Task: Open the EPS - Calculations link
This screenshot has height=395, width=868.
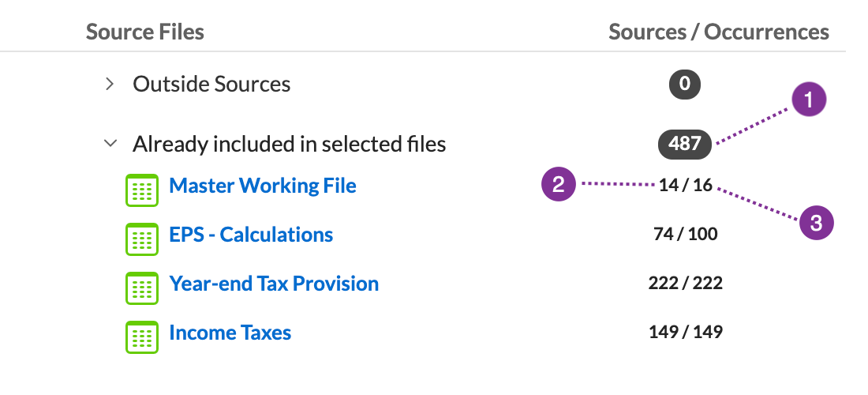Action: click(x=251, y=235)
